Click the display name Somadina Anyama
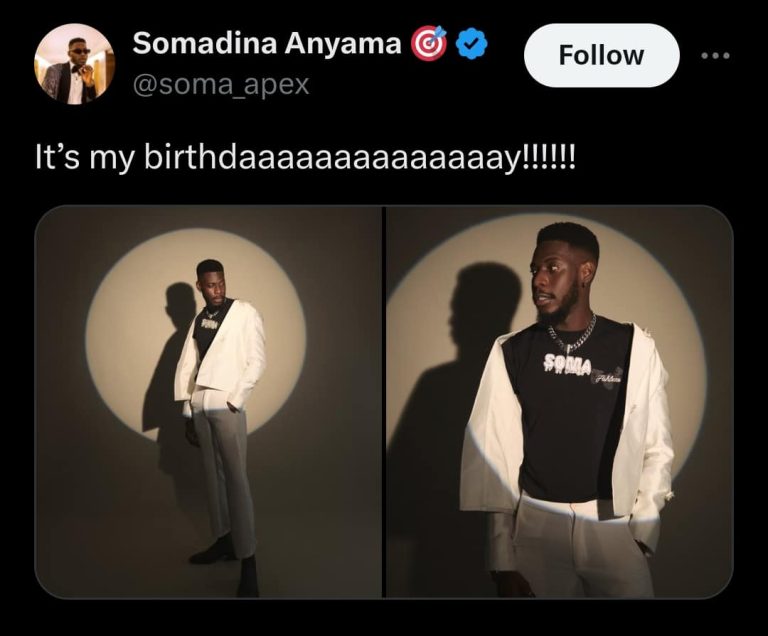768x636 pixels. coord(267,44)
